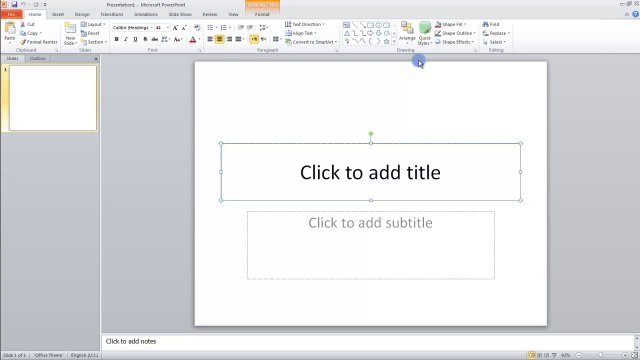Undo the last action

pyautogui.click(x=23, y=4)
